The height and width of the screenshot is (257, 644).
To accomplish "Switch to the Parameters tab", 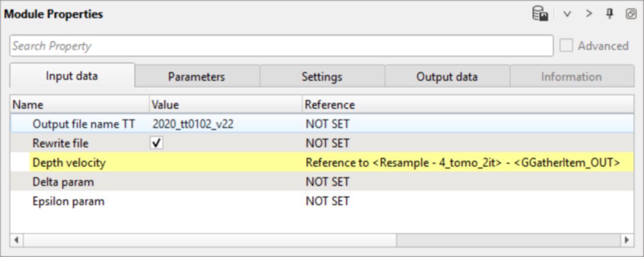I will tap(197, 77).
